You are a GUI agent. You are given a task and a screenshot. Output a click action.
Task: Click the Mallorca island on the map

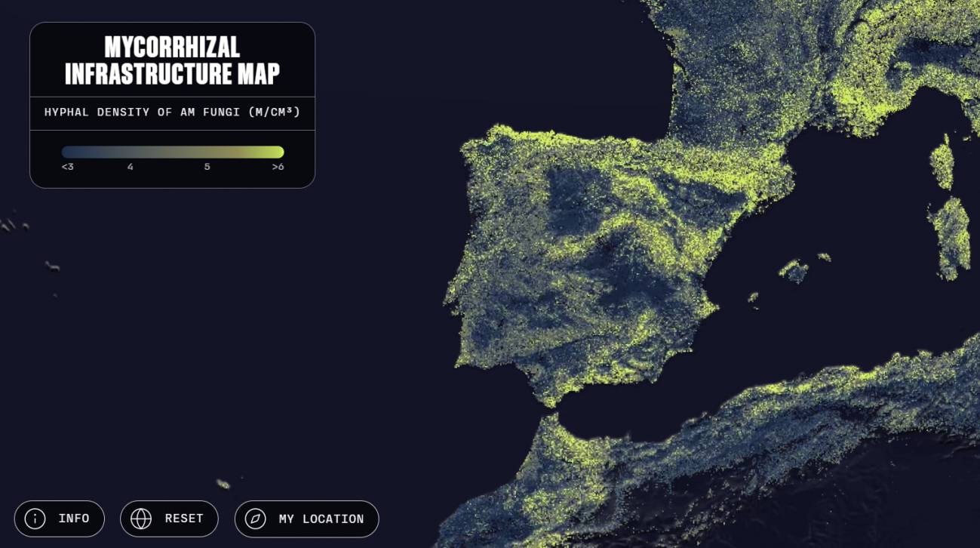[x=794, y=271]
